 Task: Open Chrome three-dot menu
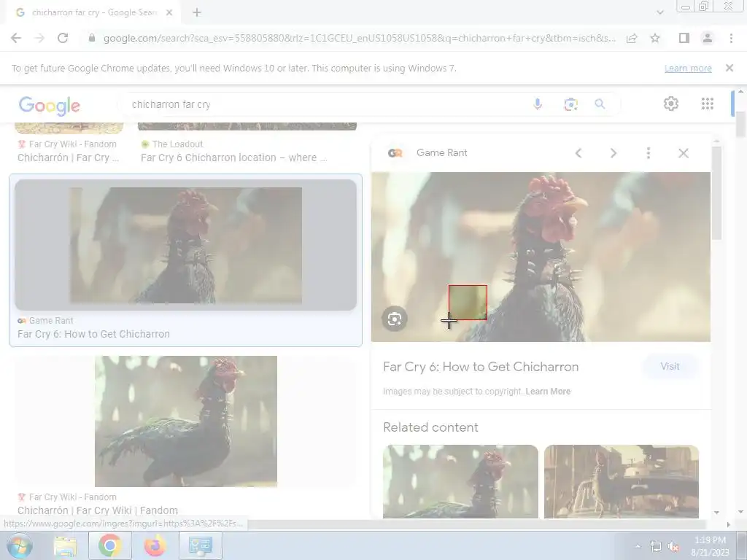pos(731,38)
